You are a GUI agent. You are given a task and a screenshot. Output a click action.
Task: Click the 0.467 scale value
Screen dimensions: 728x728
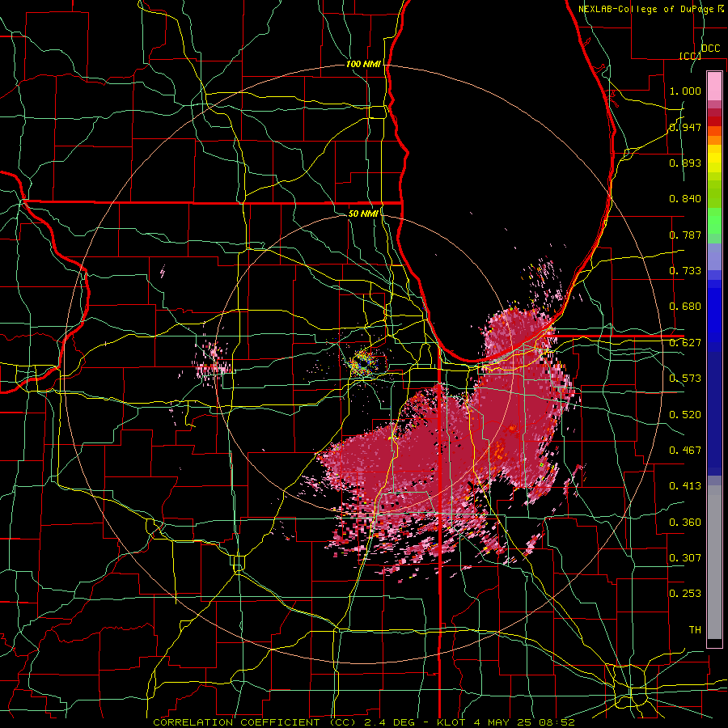[x=685, y=451]
